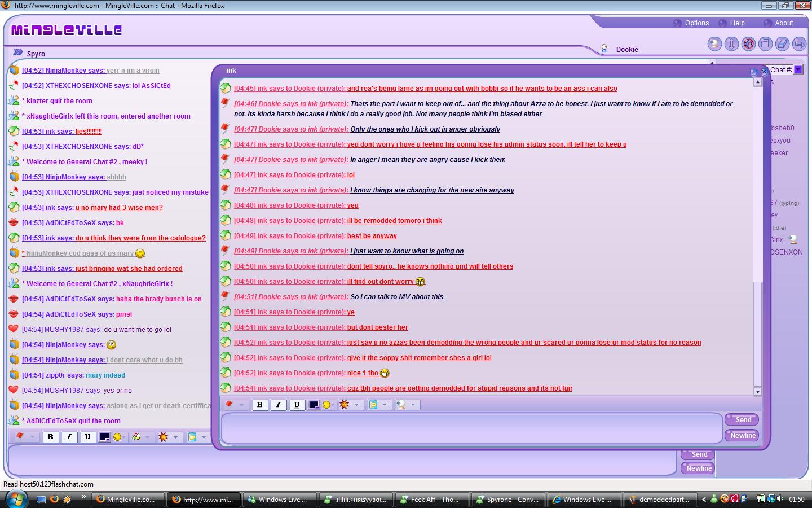Click the red flag avatar icon in main toolbar

(x=20, y=437)
